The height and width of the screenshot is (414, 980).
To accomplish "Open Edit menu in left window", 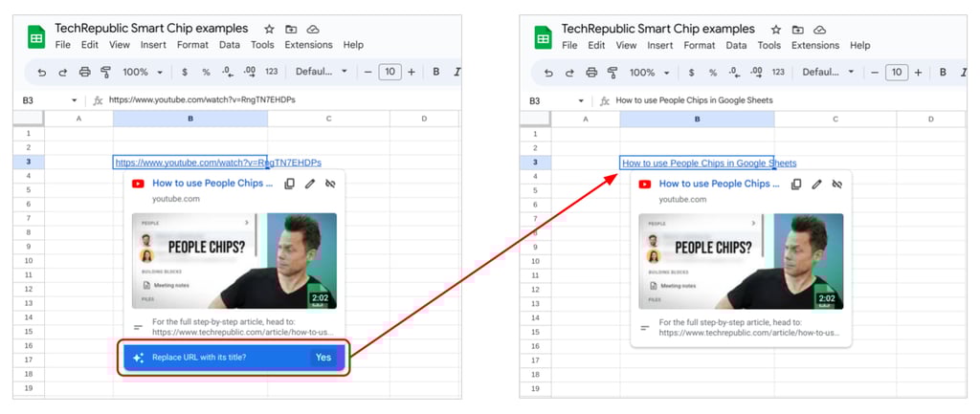I will (90, 45).
